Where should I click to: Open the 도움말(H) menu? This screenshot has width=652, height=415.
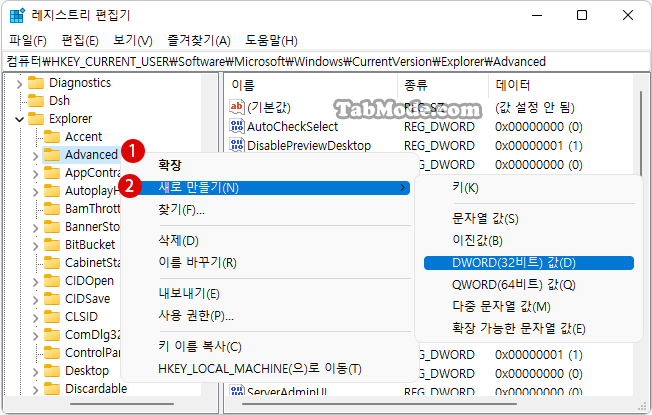[271, 41]
